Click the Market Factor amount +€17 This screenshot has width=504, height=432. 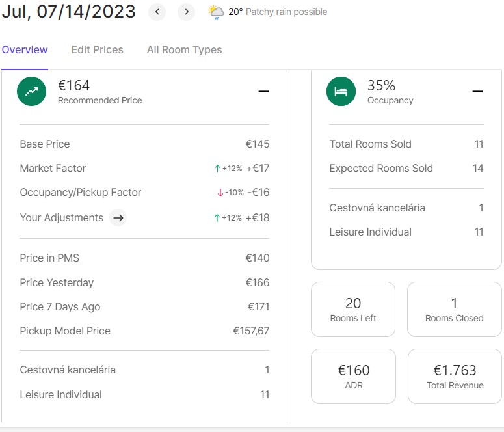tap(258, 169)
